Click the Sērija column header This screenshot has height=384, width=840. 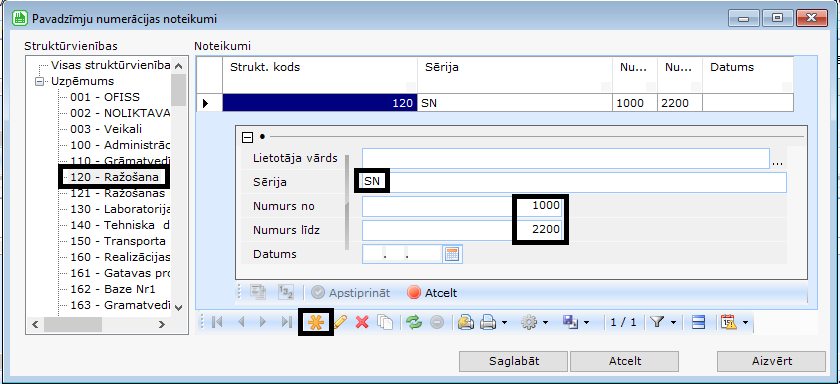click(515, 74)
